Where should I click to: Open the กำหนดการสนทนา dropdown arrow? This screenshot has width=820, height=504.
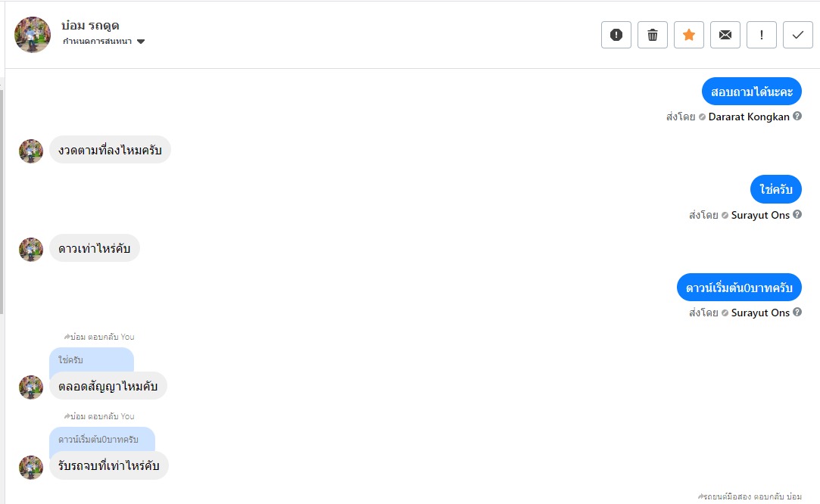[x=141, y=42]
